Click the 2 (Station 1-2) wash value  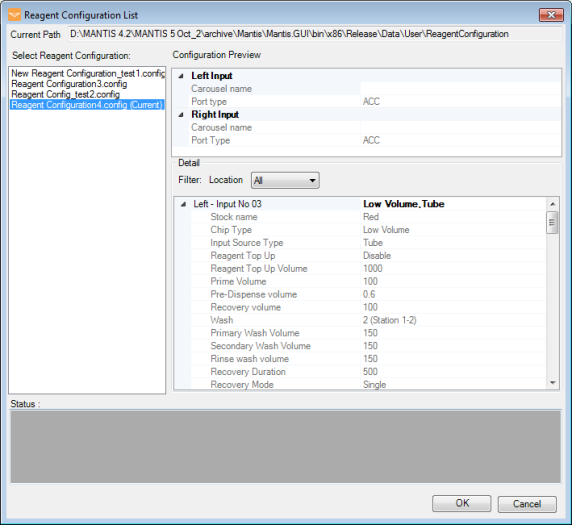point(389,320)
